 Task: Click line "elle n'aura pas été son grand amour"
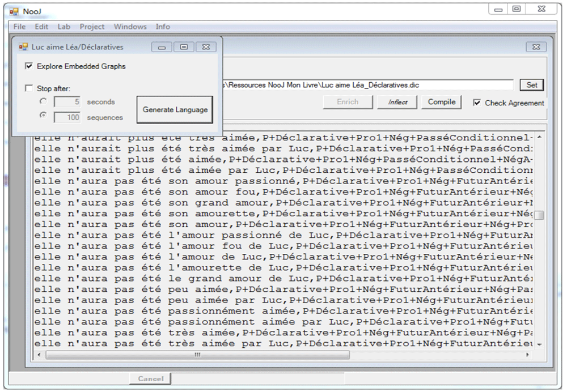283,203
